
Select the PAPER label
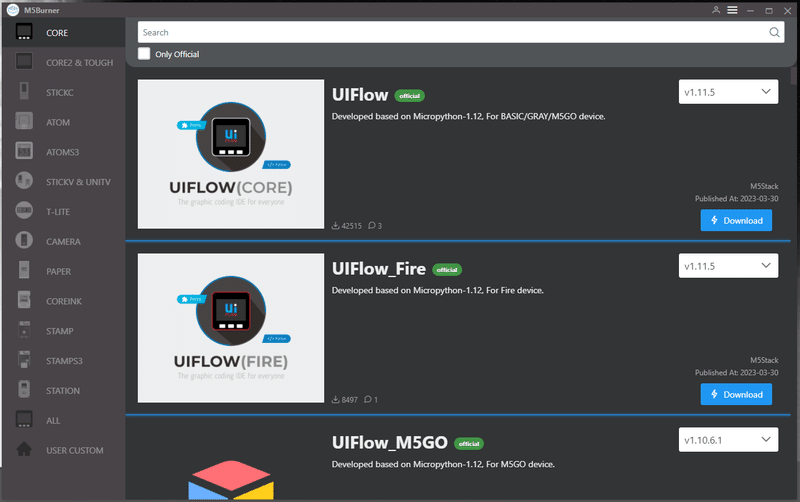(58, 271)
